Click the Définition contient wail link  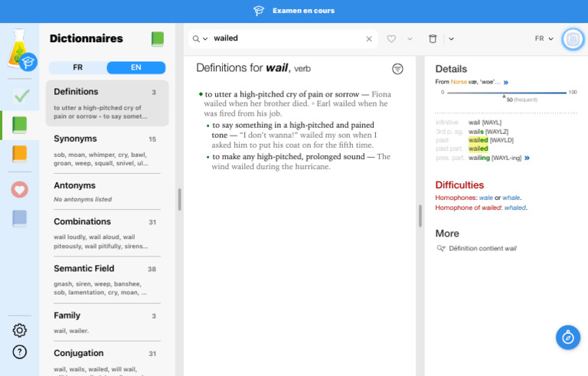[x=482, y=248]
